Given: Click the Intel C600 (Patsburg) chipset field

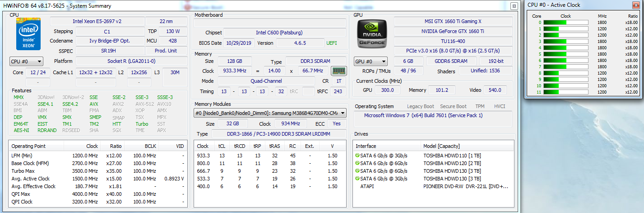Looking at the screenshot, I should coord(285,33).
